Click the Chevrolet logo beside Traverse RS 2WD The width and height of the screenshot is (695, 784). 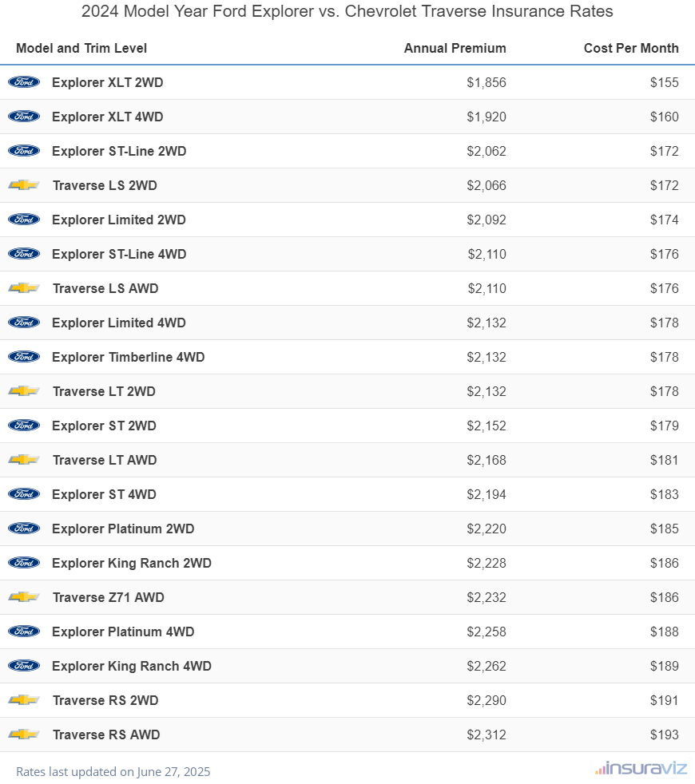[x=24, y=700]
